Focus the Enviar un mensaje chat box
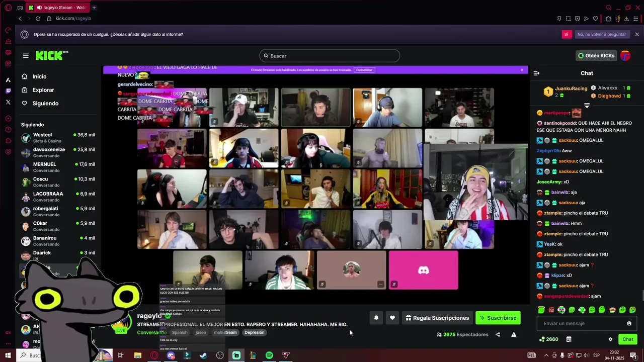This screenshot has height=362, width=644. tap(587, 323)
